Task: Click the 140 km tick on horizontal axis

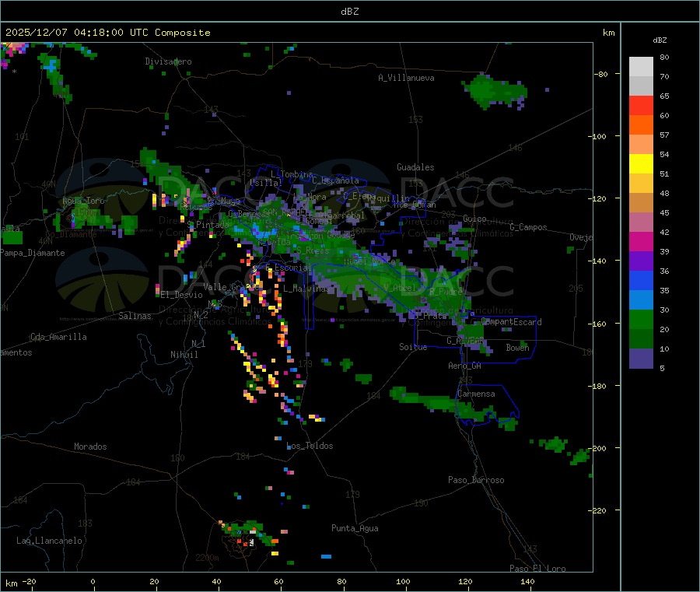Action: pyautogui.click(x=527, y=581)
